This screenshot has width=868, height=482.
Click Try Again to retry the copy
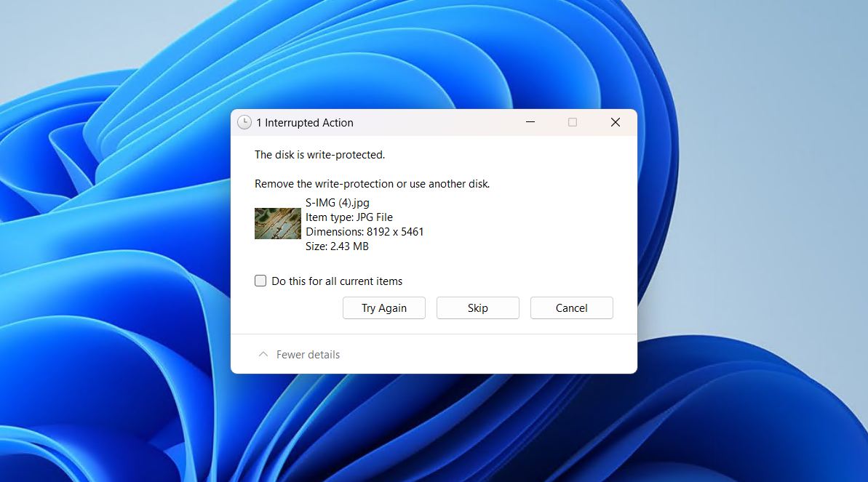(x=383, y=308)
